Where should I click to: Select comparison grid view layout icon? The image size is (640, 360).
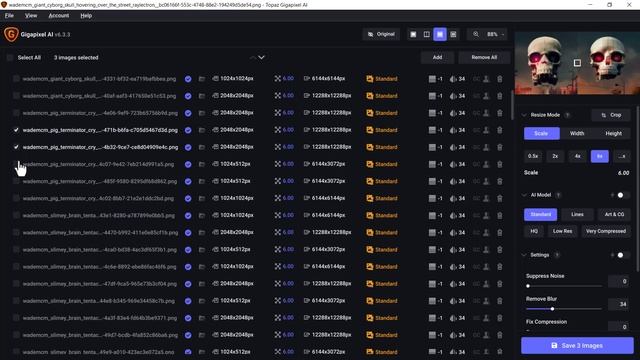[x=453, y=34]
